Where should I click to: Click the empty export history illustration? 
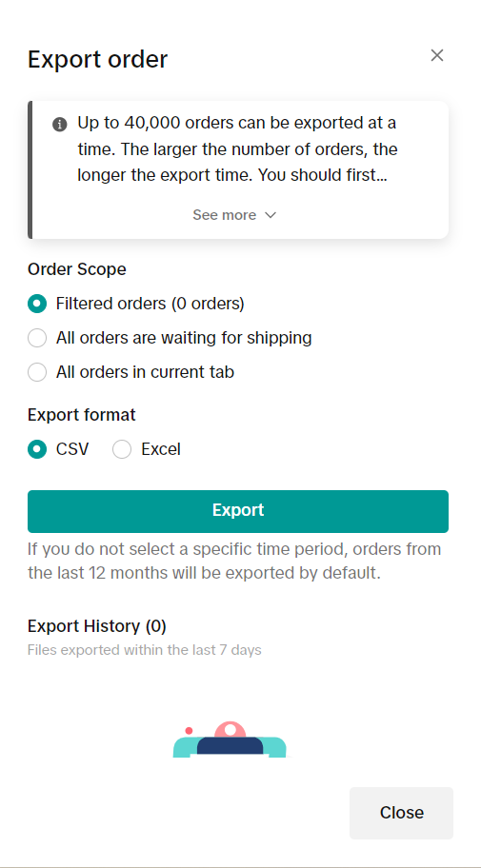230,740
